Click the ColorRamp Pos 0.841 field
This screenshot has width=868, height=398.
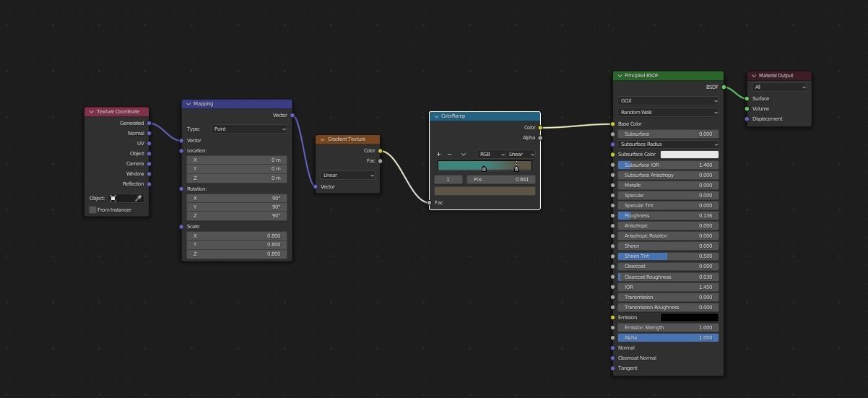tap(500, 179)
